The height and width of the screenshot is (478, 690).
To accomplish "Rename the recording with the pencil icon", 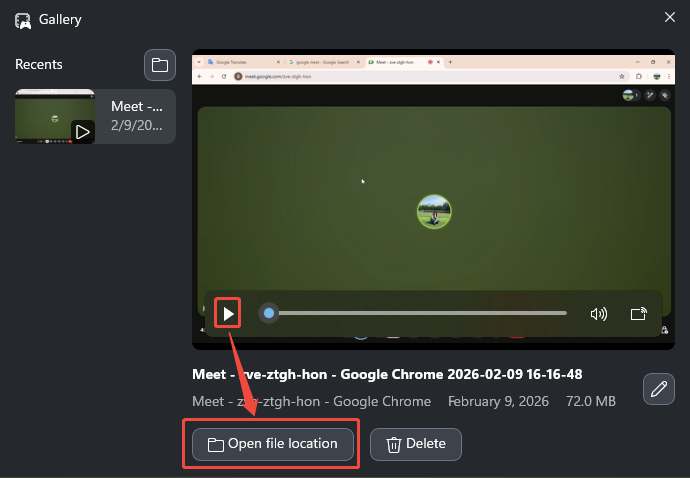I will pos(658,389).
